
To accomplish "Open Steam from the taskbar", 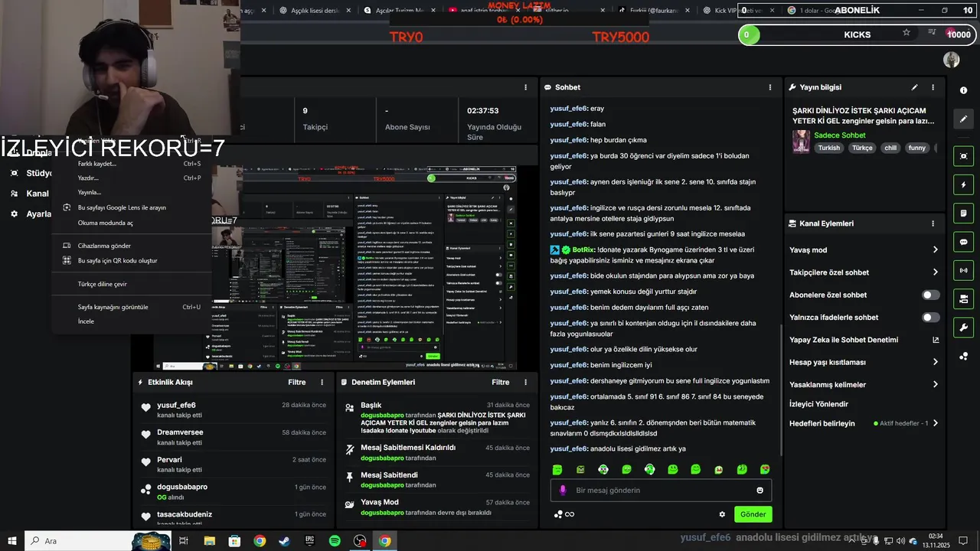I will (x=284, y=541).
